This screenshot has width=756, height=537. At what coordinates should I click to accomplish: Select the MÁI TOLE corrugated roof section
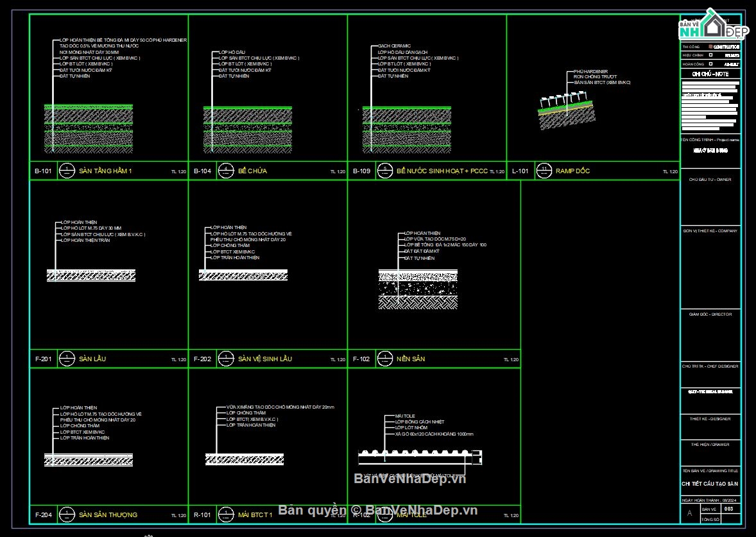coord(420,457)
